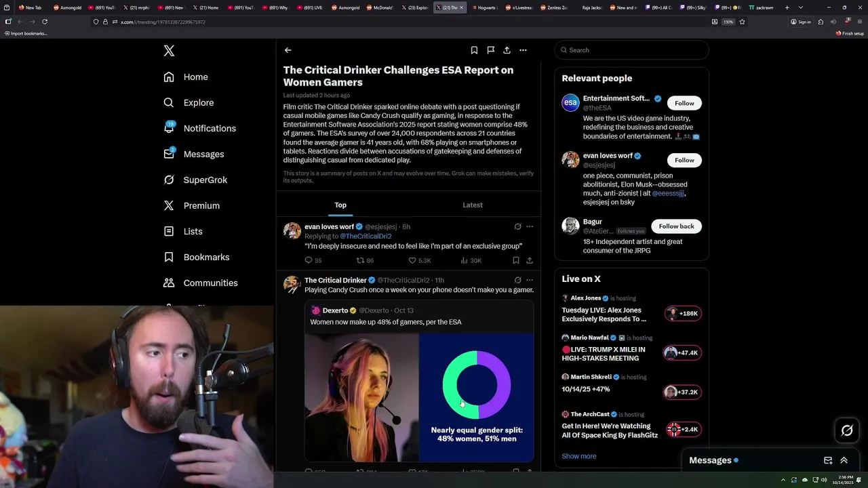This screenshot has width=868, height=488.
Task: List all tabs with the dropdown arrow
Action: (x=801, y=7)
